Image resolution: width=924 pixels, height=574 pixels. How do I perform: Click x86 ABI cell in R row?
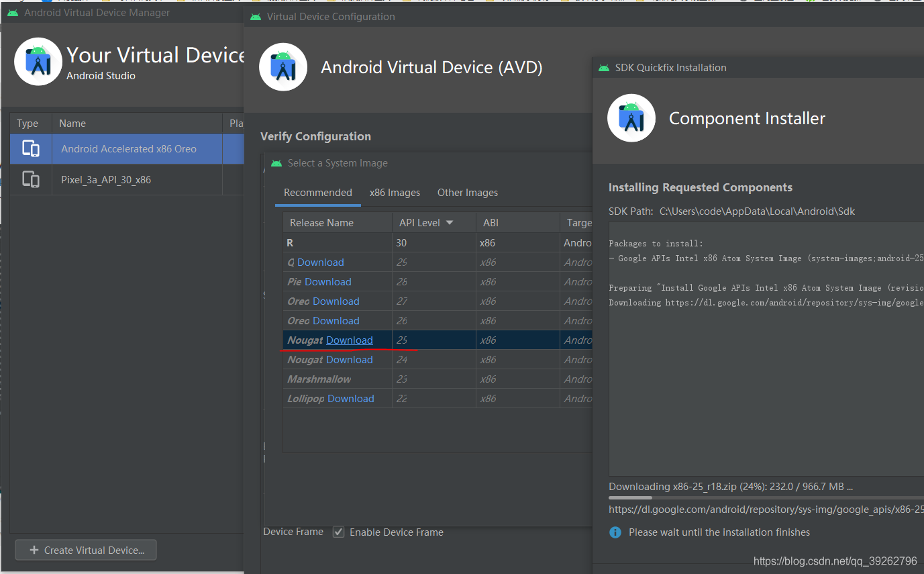[517, 243]
